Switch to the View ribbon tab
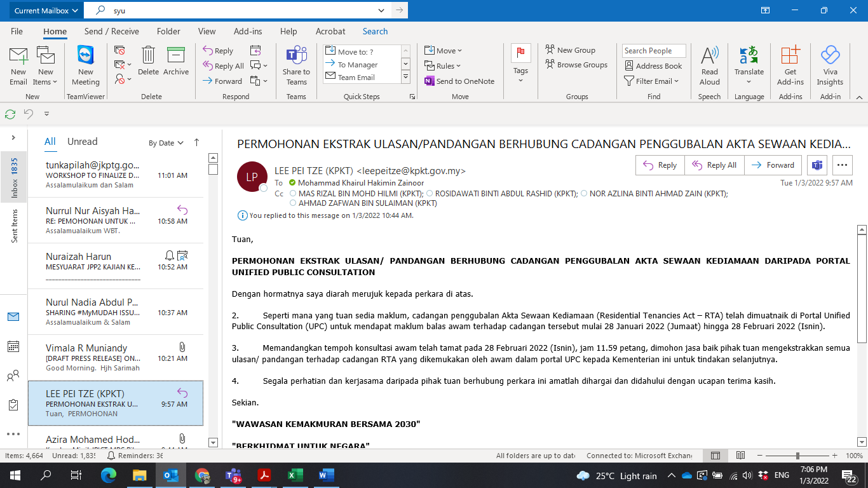Screen dimensions: 868x488 207,31
